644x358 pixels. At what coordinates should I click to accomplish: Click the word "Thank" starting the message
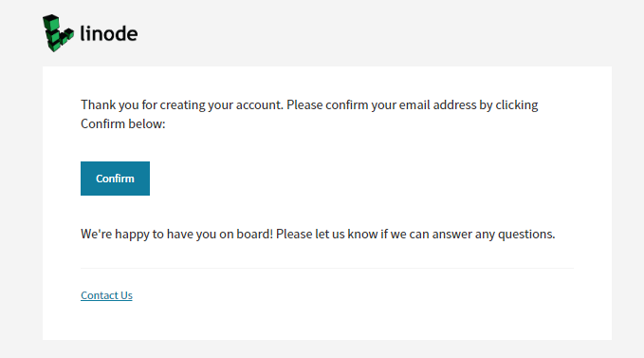(98, 104)
